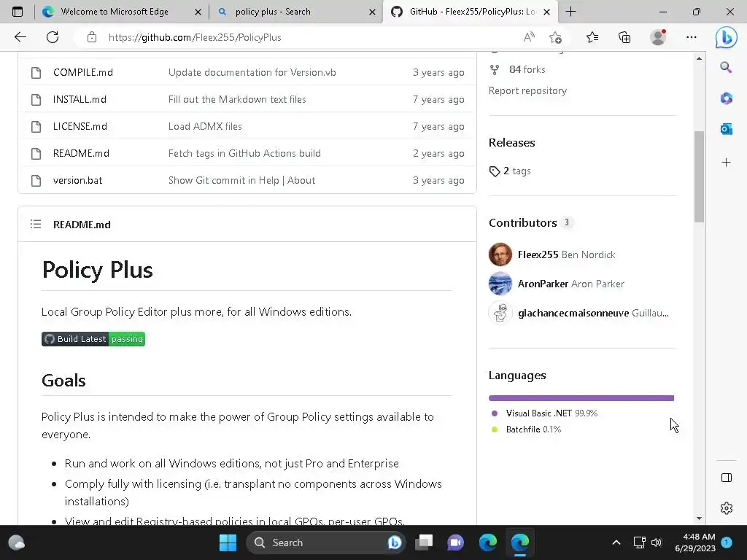View site information lock icon
This screenshot has height=560, width=747.
coord(92,37)
